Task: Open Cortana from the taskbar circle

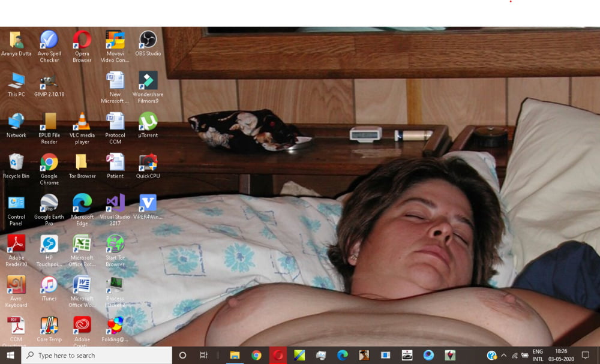Action: pyautogui.click(x=182, y=355)
